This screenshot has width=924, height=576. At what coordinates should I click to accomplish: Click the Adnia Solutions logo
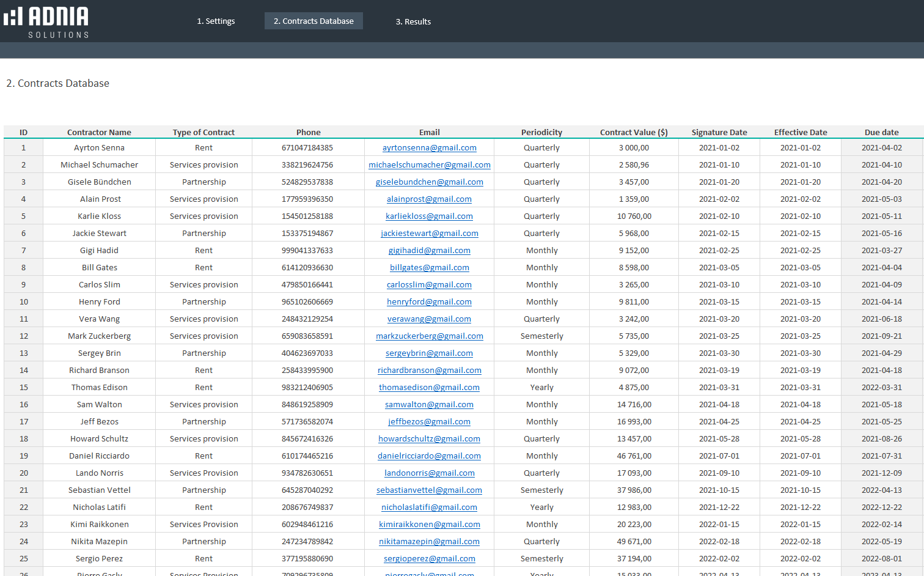[46, 22]
